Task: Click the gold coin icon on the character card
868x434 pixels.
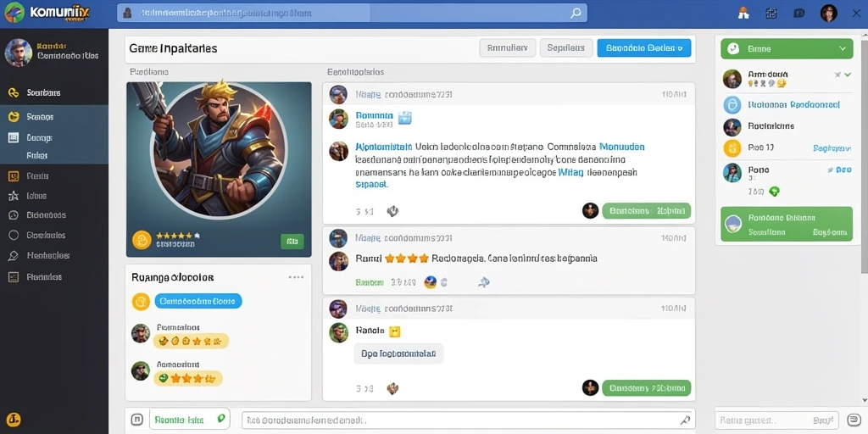Action: tap(142, 240)
